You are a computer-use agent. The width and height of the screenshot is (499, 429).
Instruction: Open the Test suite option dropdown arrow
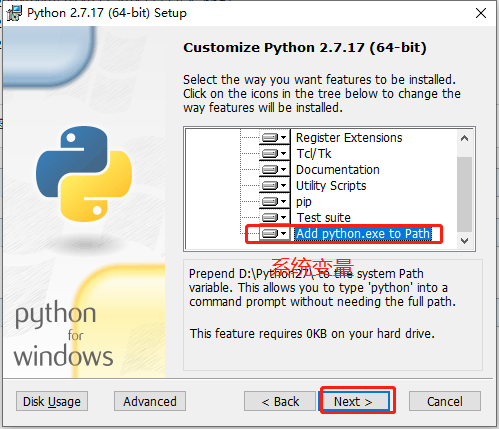(284, 217)
